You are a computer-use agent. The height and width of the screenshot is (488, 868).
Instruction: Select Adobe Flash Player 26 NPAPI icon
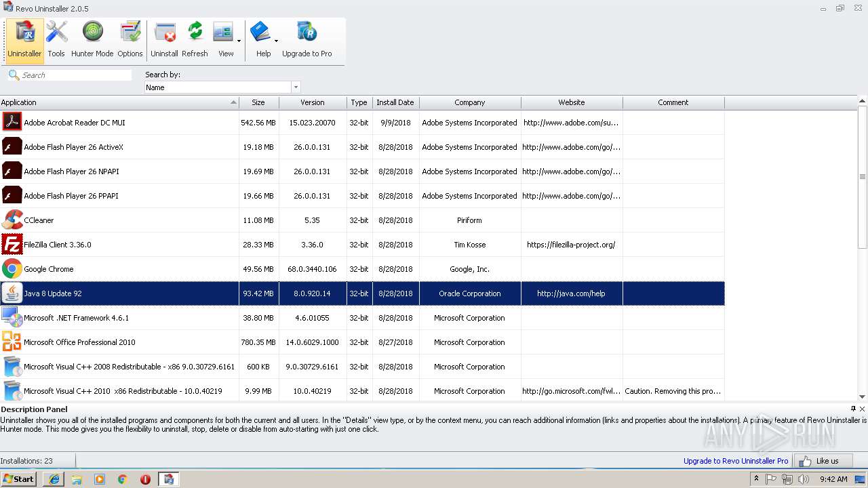12,171
